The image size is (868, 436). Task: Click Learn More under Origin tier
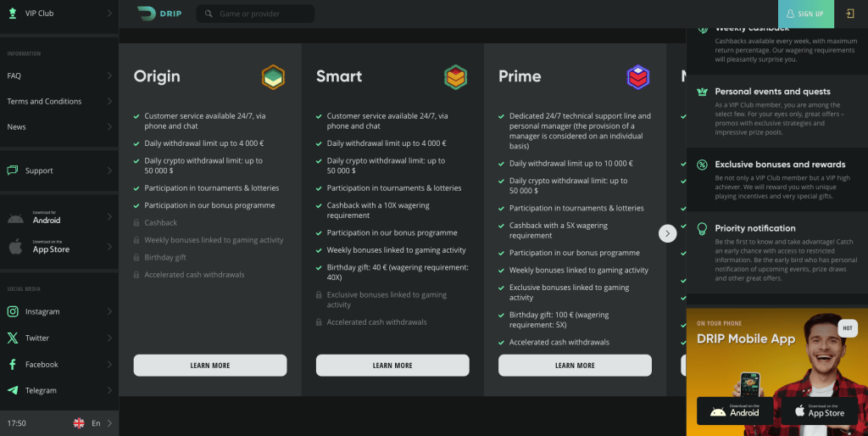[x=210, y=366]
